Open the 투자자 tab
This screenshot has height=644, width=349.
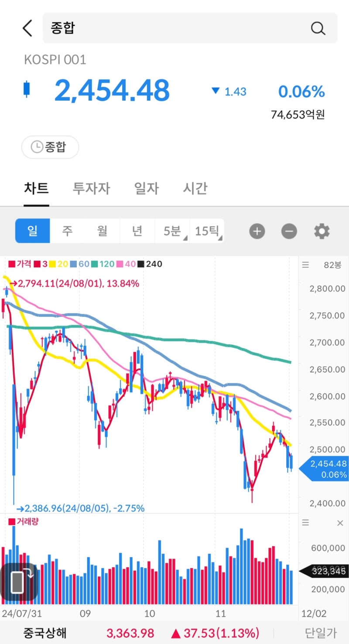point(91,188)
